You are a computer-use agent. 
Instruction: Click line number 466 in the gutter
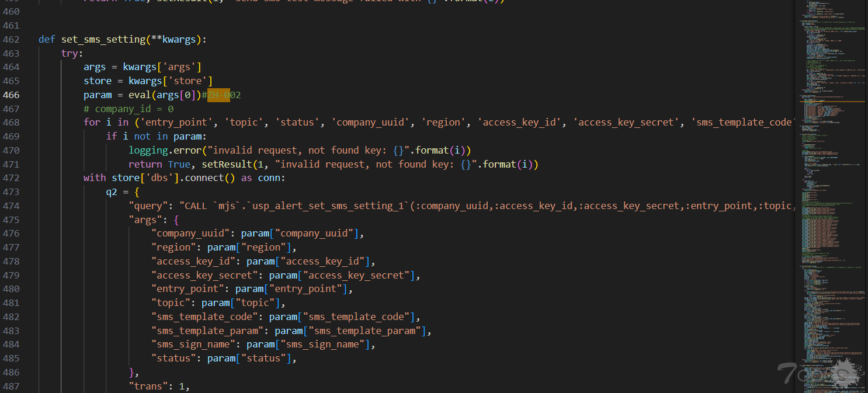click(11, 95)
